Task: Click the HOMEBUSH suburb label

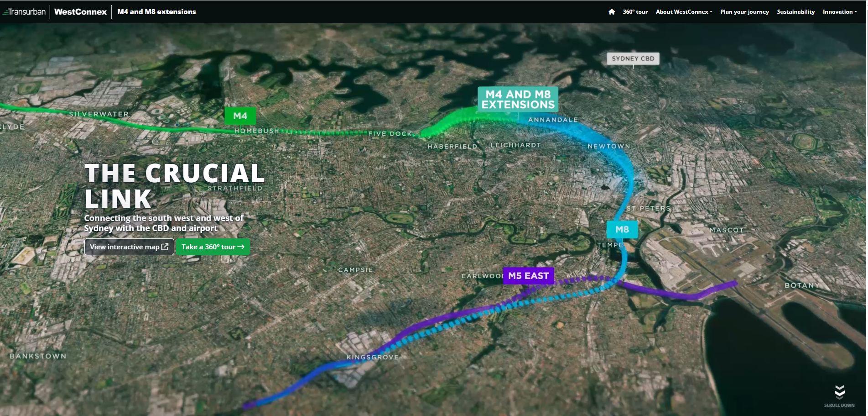Action: [x=257, y=131]
